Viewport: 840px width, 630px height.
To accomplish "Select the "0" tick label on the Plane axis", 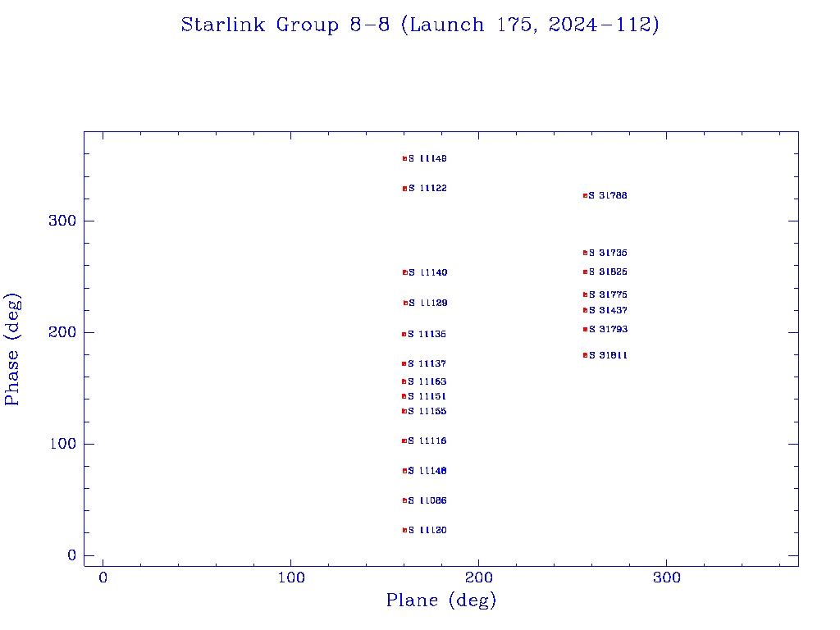I will (103, 577).
